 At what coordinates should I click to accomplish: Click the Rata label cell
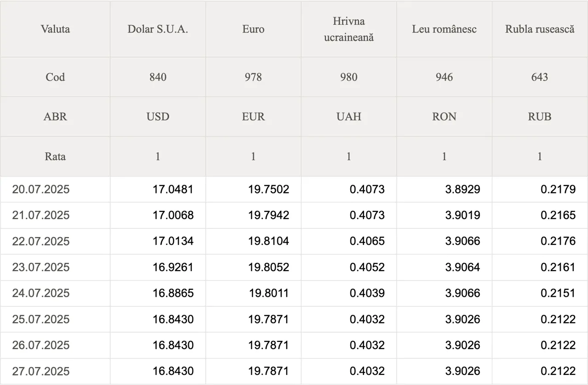click(55, 157)
